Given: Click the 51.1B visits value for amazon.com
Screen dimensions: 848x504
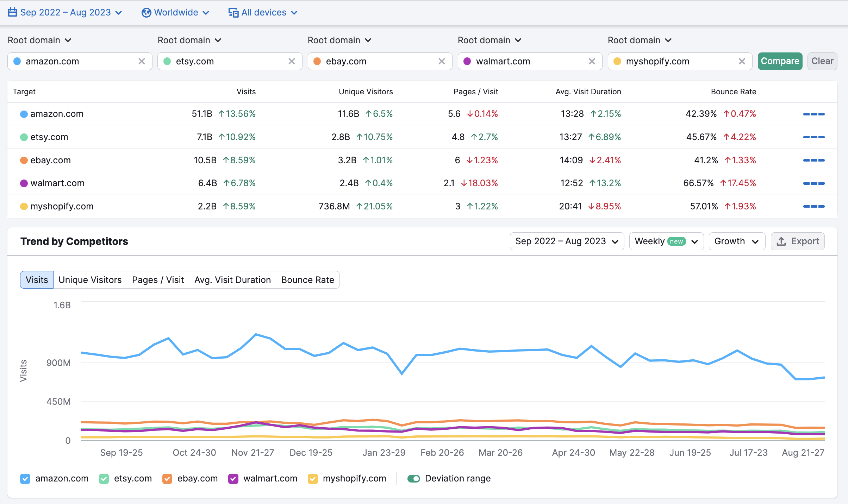Looking at the screenshot, I should (x=202, y=114).
